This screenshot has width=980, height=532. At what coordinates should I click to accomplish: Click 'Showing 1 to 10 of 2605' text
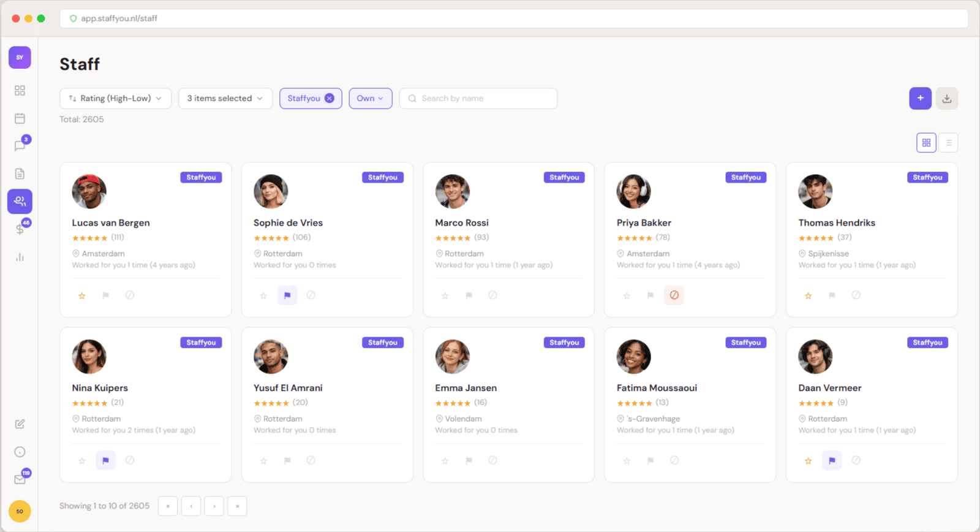(x=104, y=506)
